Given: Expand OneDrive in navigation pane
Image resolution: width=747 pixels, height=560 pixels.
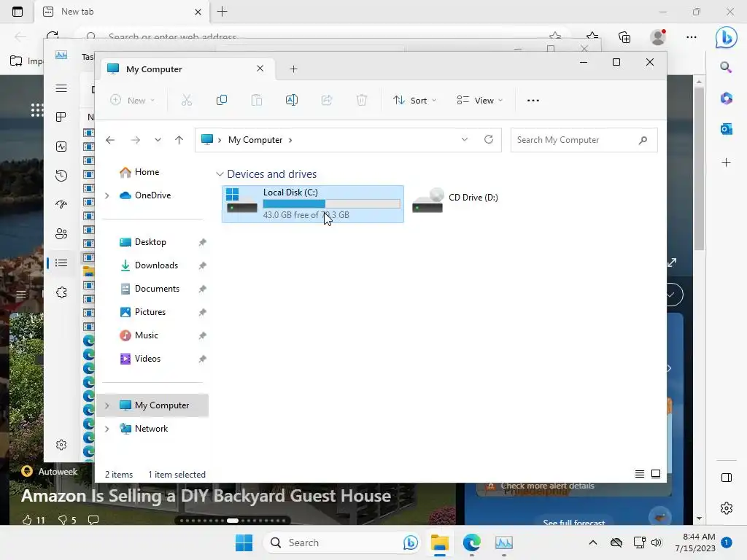Looking at the screenshot, I should click(x=107, y=195).
